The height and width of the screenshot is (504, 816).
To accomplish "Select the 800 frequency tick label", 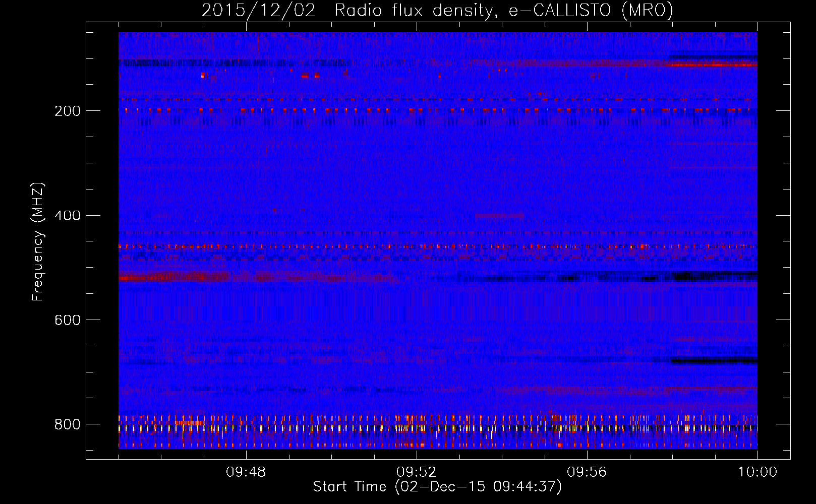I will (68, 425).
